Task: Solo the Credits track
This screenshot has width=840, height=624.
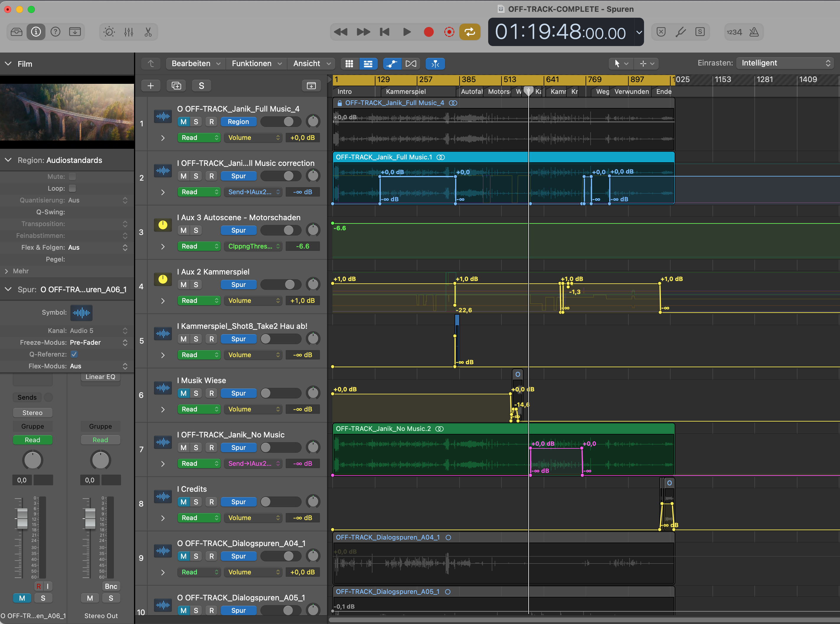Action: click(x=196, y=502)
